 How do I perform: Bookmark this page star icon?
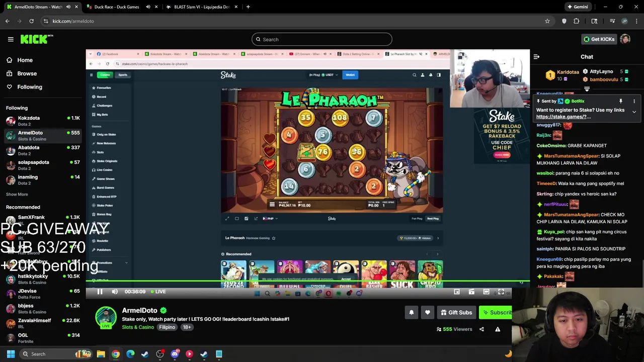coord(547,21)
